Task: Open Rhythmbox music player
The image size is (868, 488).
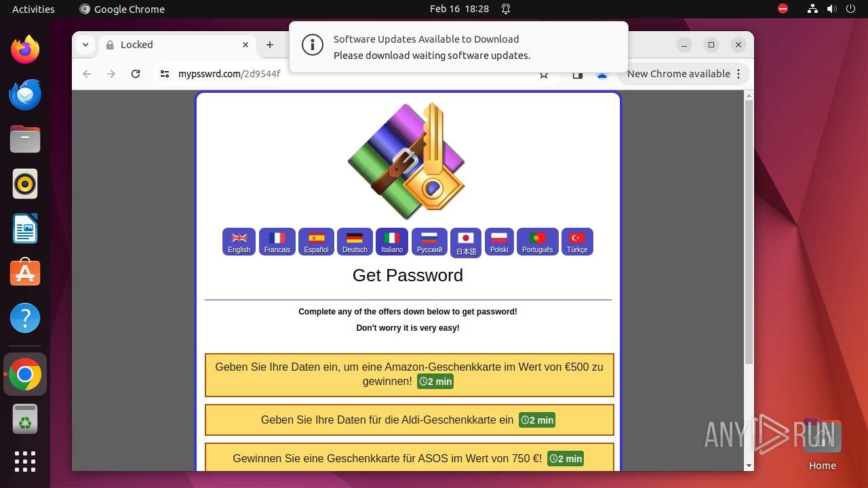Action: click(x=25, y=184)
